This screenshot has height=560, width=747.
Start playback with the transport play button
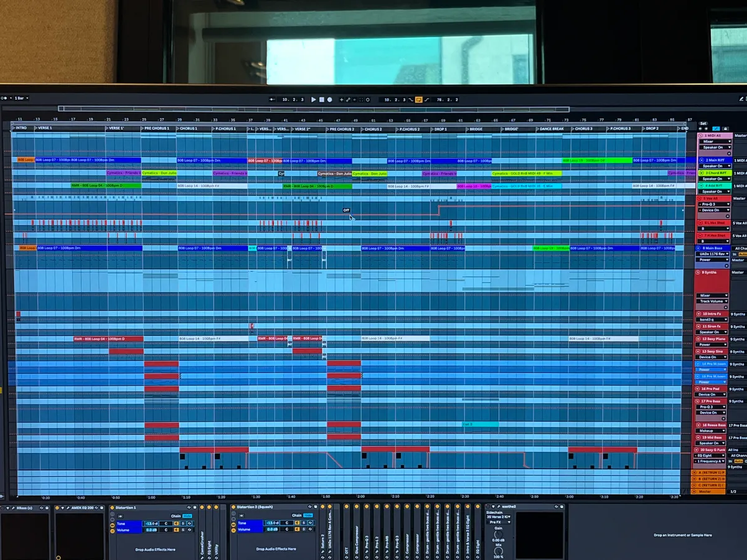click(x=314, y=100)
